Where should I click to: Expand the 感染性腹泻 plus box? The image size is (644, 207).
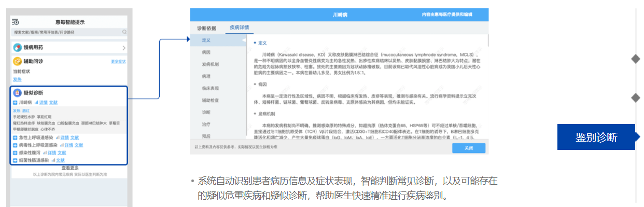(x=15, y=153)
